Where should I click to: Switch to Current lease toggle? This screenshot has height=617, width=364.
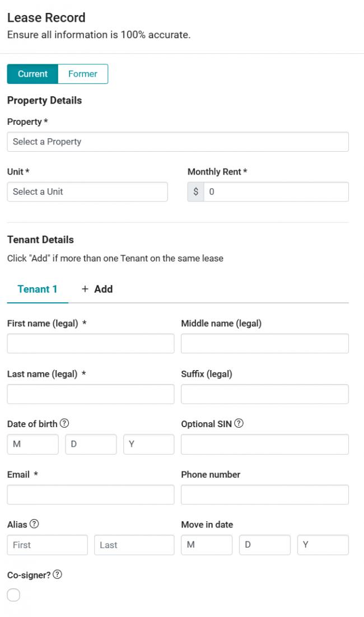[x=32, y=73]
